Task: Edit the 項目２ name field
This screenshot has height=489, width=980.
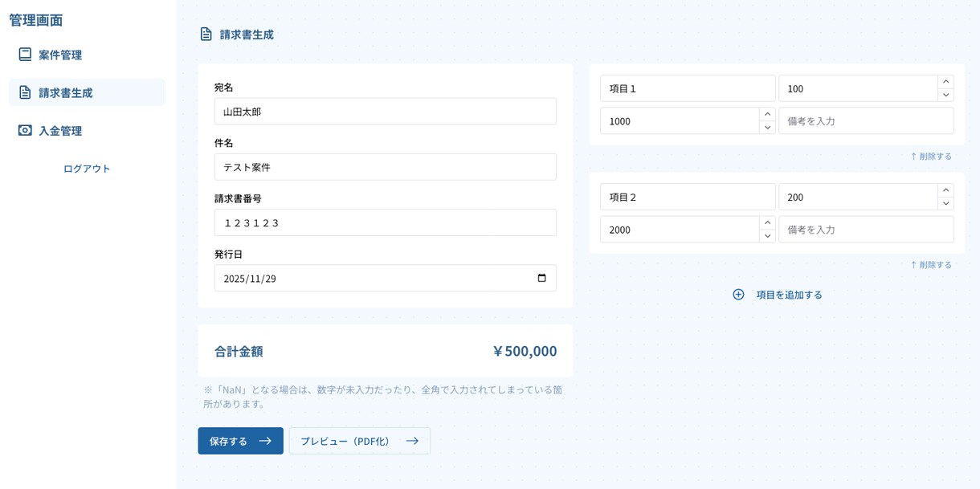Action: (688, 197)
